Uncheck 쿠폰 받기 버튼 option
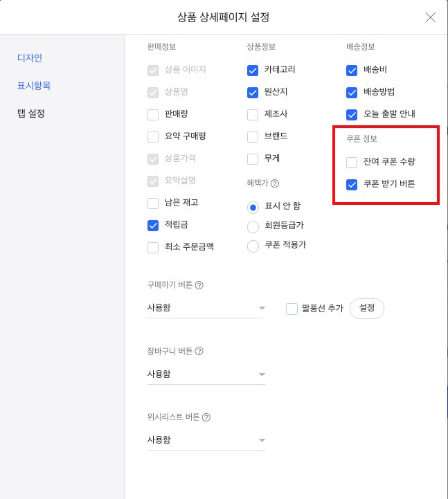This screenshot has width=448, height=499. pyautogui.click(x=352, y=184)
